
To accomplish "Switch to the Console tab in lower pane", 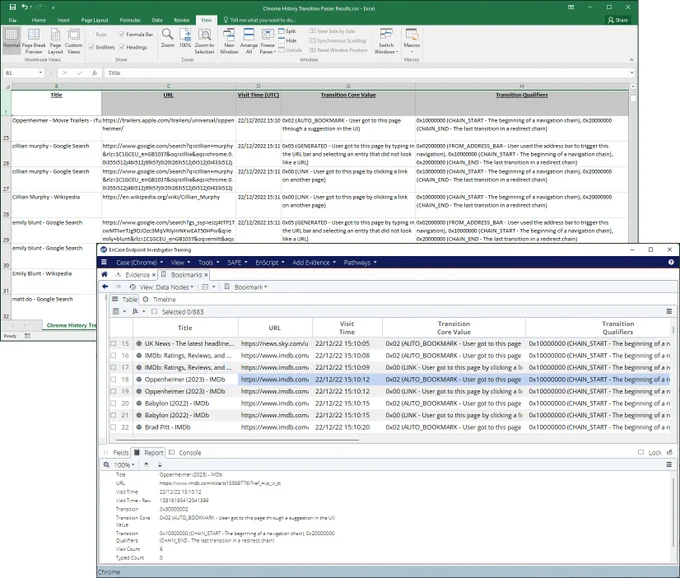I will (x=185, y=452).
